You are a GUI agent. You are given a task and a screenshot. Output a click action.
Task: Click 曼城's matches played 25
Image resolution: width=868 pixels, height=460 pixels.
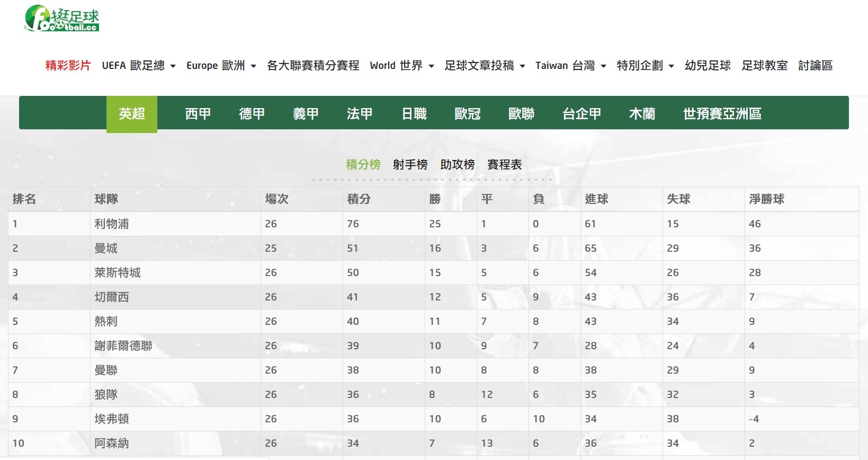pos(271,249)
